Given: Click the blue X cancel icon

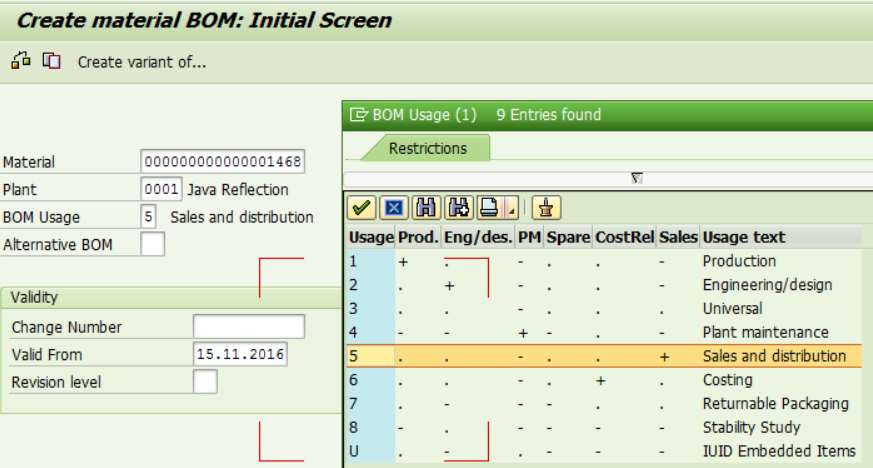Looking at the screenshot, I should pyautogui.click(x=394, y=208).
